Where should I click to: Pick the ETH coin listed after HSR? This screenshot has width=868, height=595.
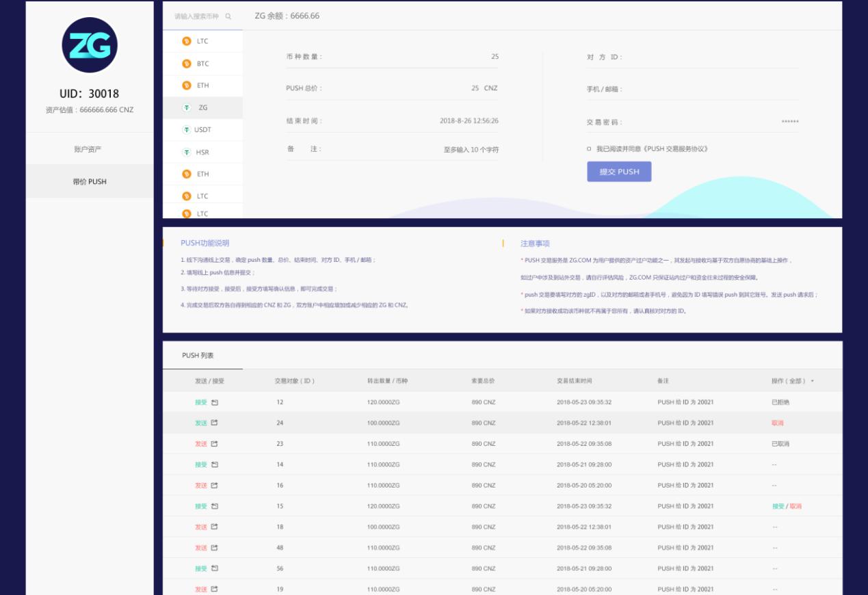coord(202,174)
